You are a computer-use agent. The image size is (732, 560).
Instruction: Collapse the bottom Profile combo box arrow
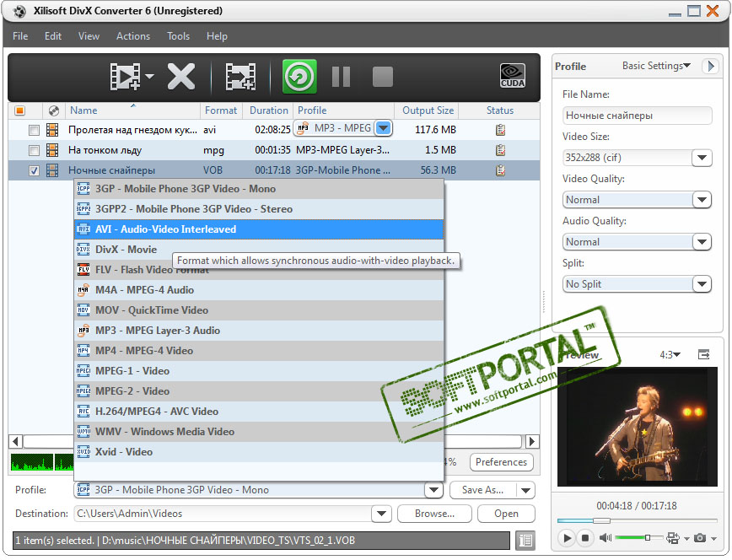coord(433,490)
